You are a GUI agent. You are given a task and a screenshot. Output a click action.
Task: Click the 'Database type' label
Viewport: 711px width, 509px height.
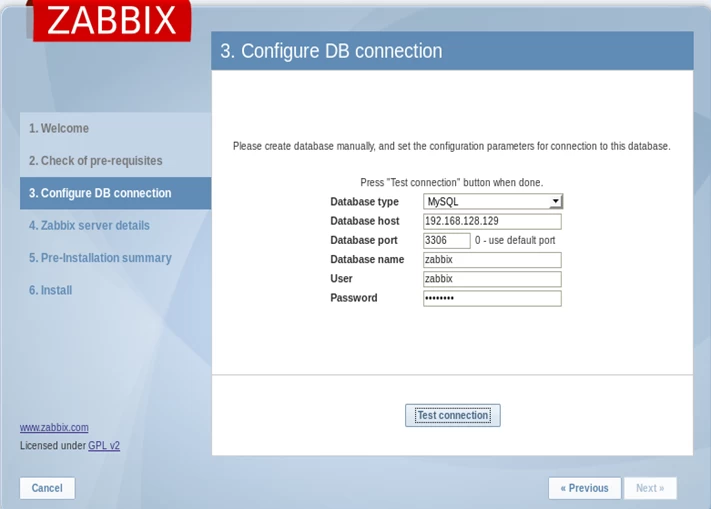point(364,202)
